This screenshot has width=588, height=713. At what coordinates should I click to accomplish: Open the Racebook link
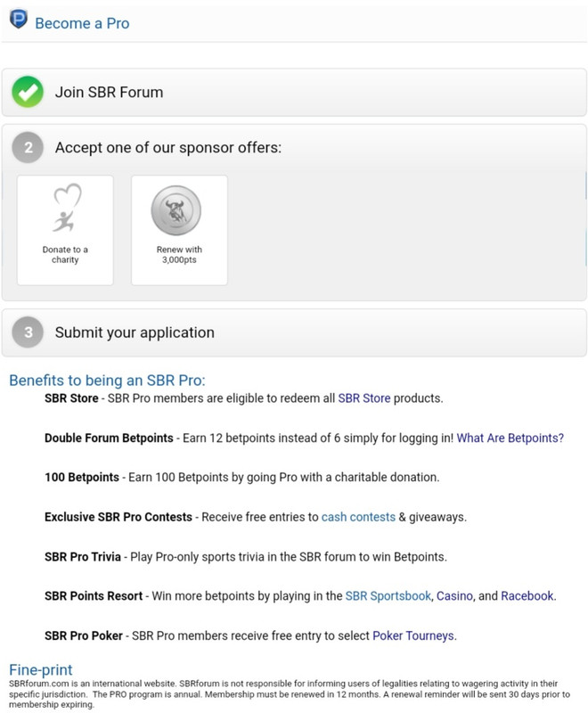pyautogui.click(x=527, y=596)
